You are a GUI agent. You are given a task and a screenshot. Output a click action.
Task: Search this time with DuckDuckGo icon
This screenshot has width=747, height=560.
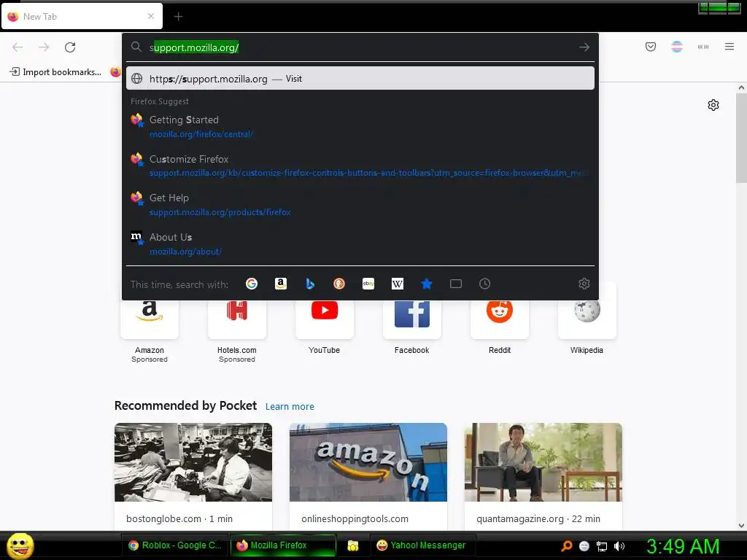(338, 284)
